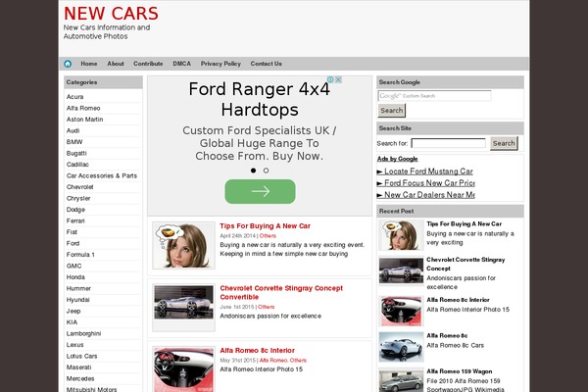Open the Maserati category
Viewport: 588px width, 392px height.
[x=78, y=367]
